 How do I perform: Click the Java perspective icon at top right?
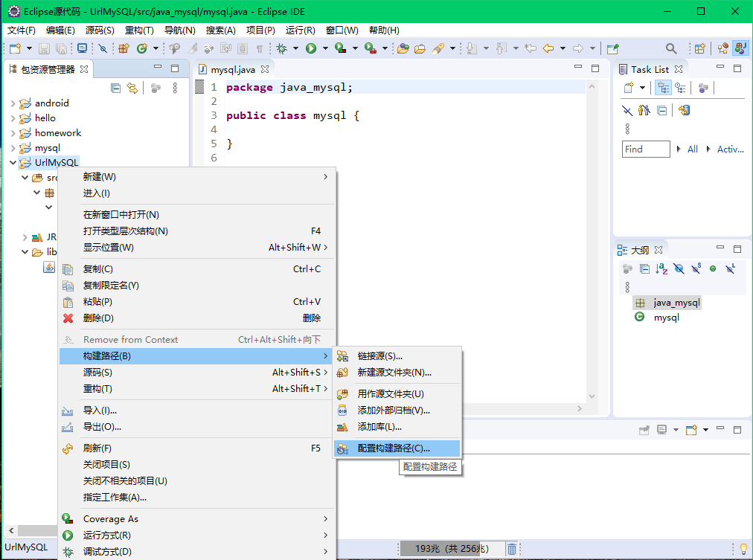point(739,48)
